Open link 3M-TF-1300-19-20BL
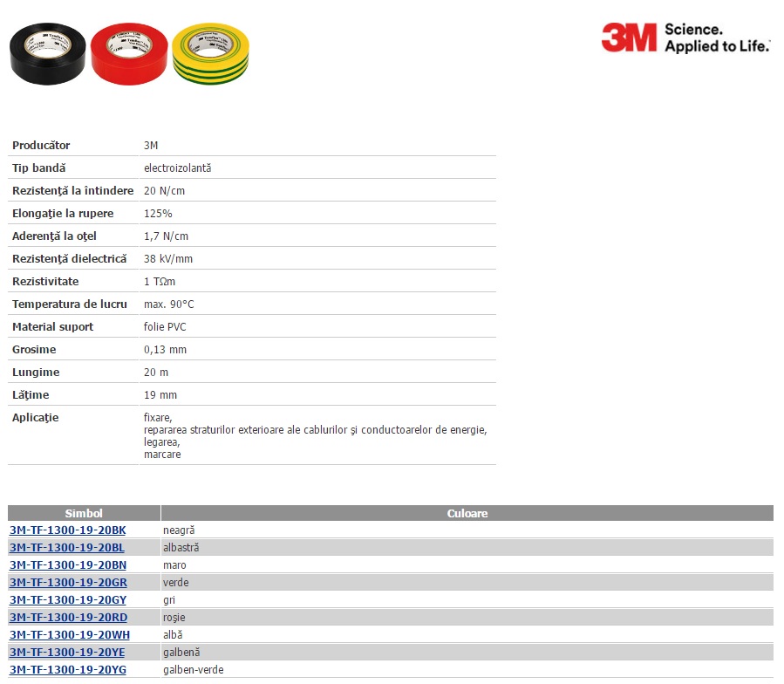This screenshot has height=684, width=784. coord(67,548)
